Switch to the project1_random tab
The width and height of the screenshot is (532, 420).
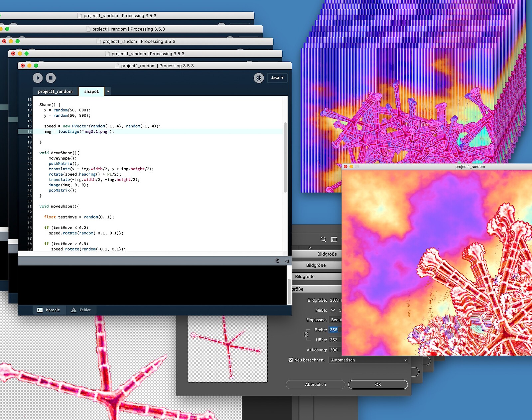pyautogui.click(x=55, y=91)
